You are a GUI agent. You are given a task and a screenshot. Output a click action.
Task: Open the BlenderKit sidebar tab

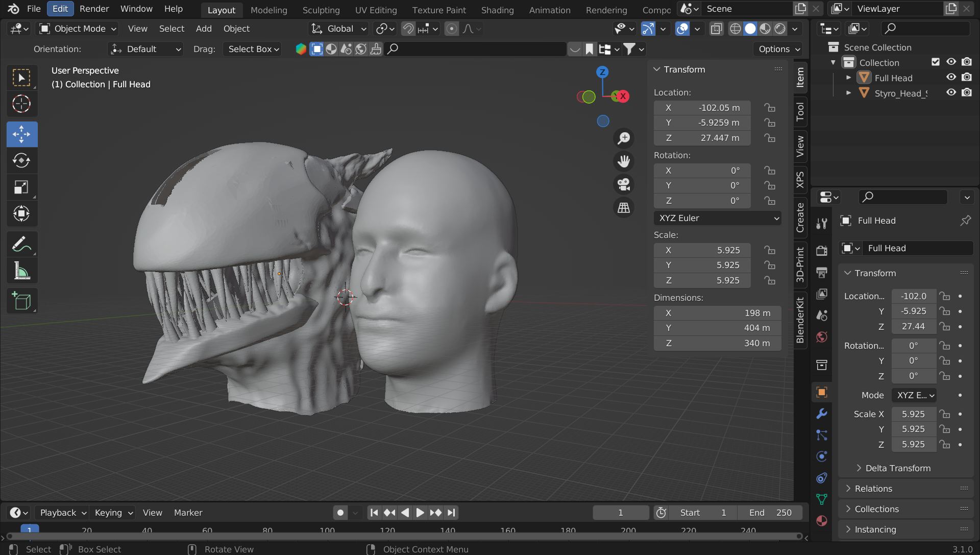click(800, 320)
